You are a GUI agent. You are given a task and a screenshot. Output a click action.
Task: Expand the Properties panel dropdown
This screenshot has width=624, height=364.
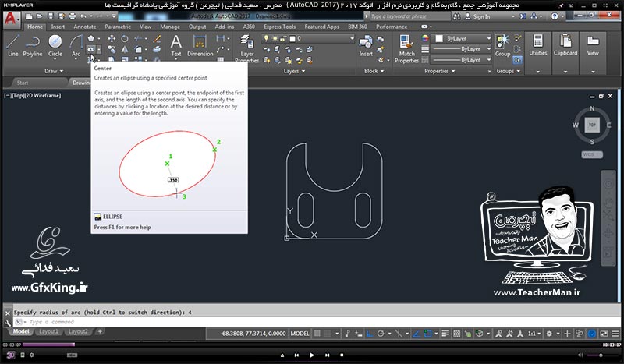click(439, 71)
